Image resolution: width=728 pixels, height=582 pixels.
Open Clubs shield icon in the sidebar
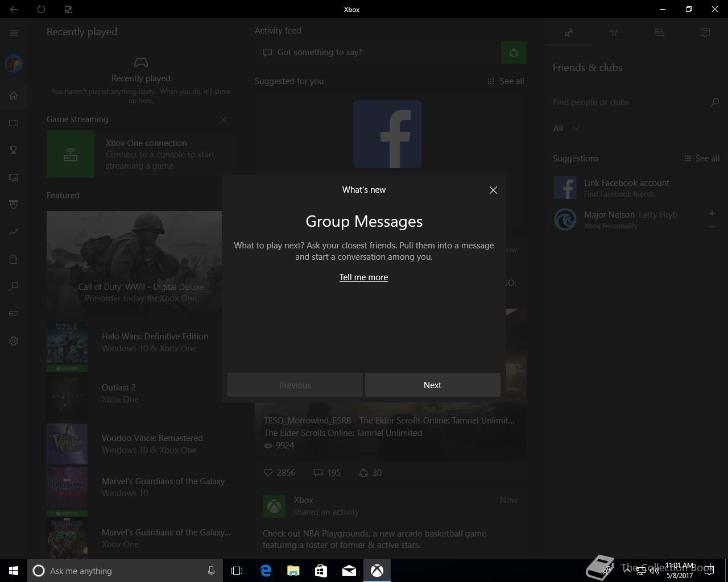(14, 205)
